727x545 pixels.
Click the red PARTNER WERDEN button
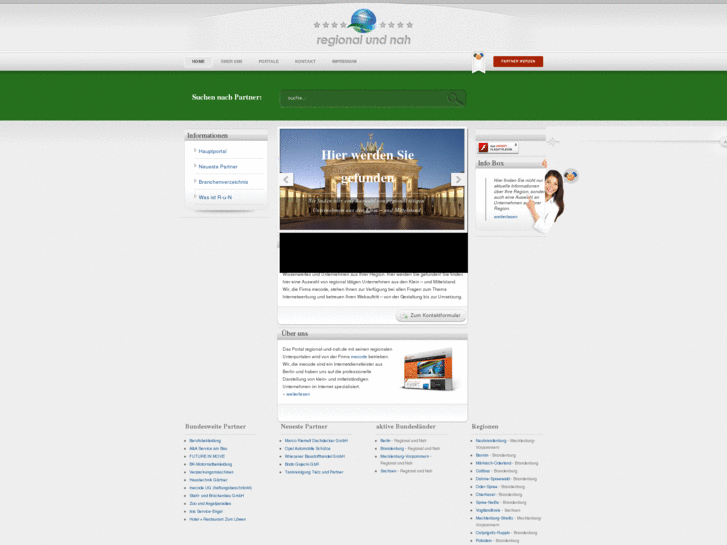click(518, 61)
